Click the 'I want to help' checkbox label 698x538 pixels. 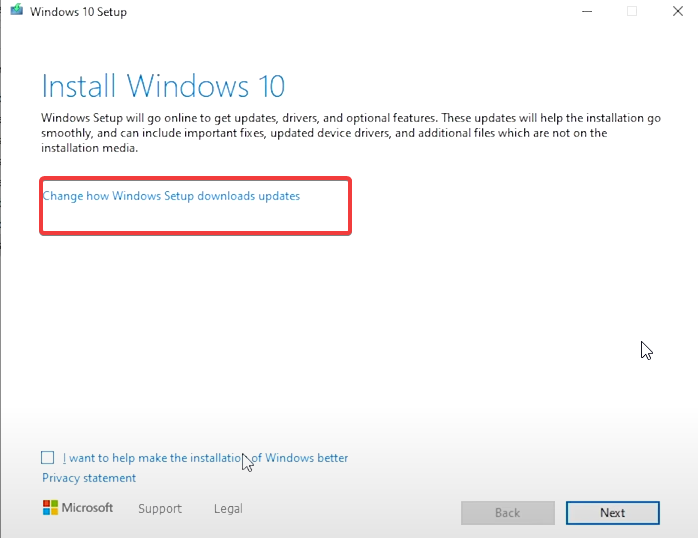tap(205, 458)
